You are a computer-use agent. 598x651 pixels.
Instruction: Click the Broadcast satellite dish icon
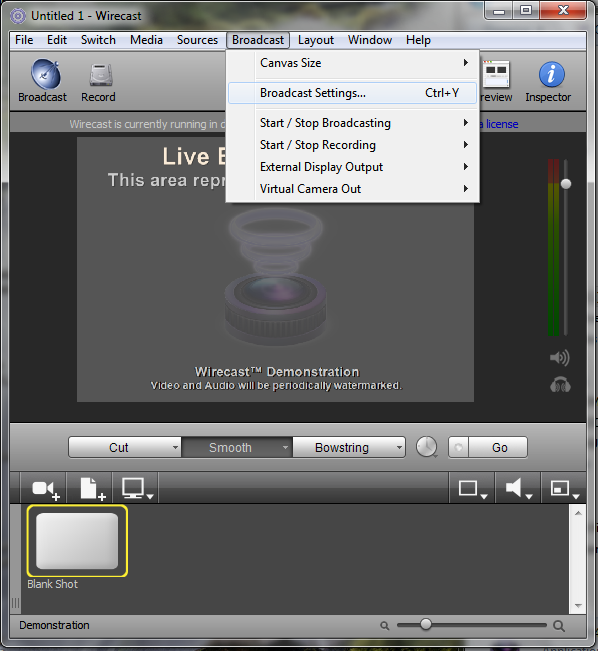point(46,75)
